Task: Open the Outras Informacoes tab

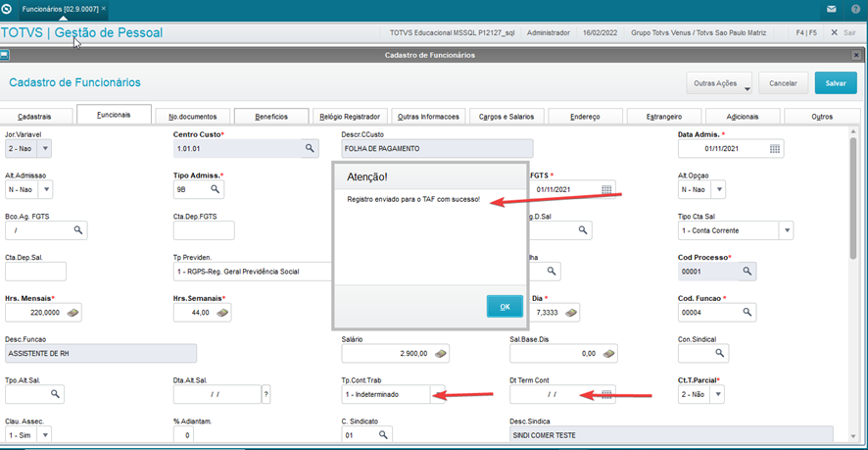Action: [428, 117]
